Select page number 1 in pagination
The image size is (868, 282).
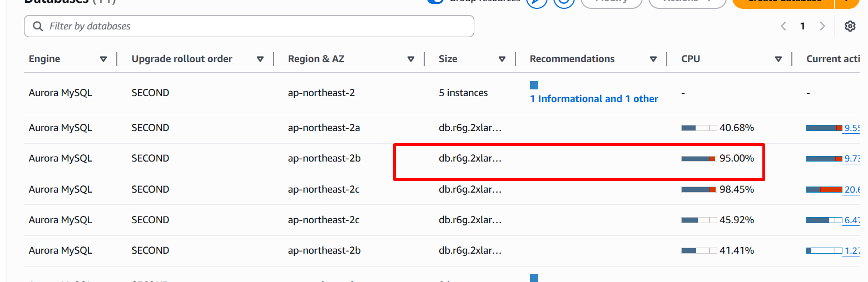[802, 26]
